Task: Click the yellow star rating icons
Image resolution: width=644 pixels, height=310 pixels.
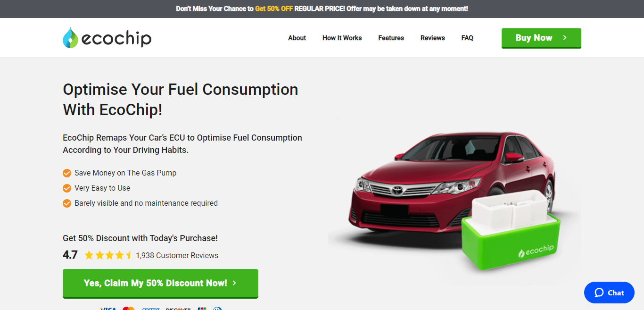Action: (108, 255)
